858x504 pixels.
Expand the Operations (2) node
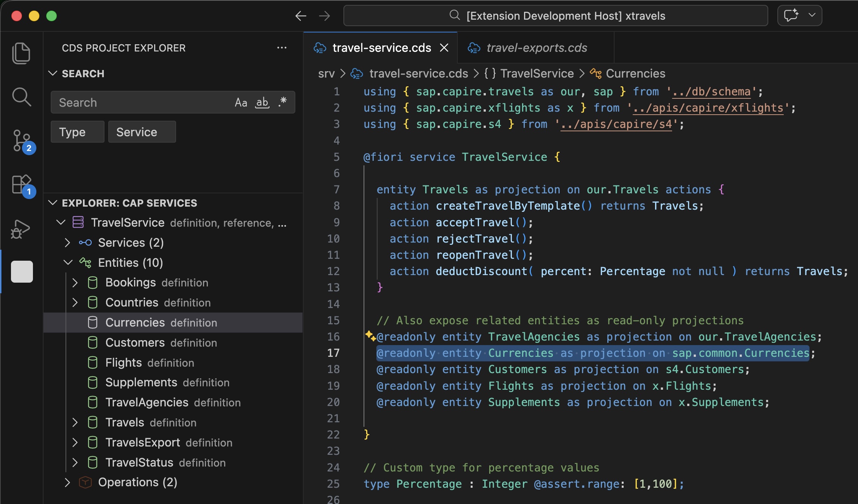68,482
